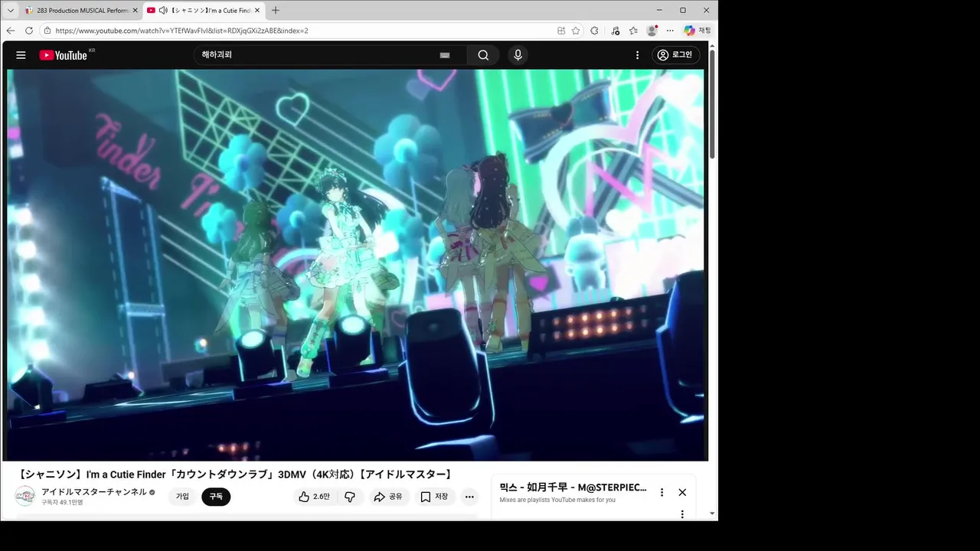Start voice search with the microphone icon

pos(518,55)
